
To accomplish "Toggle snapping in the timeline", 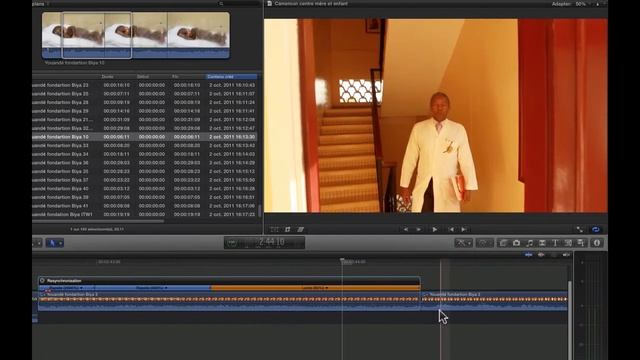I will click(x=566, y=255).
